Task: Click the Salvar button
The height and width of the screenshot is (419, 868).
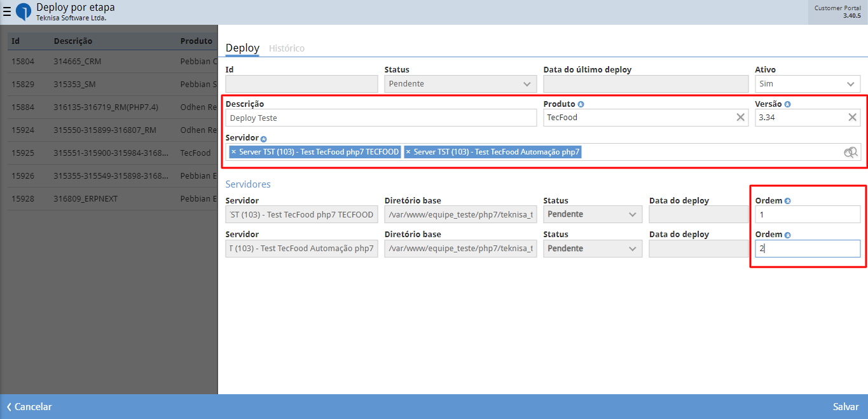Action: click(846, 407)
